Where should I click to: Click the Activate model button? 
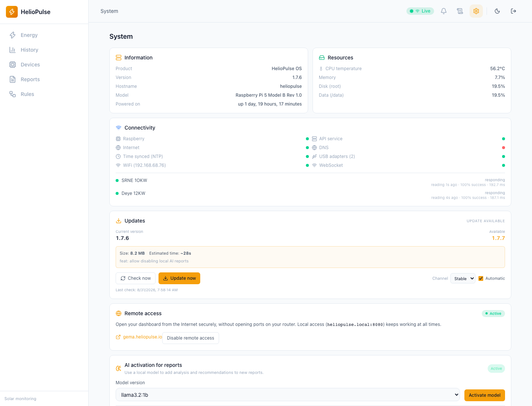coord(485,395)
